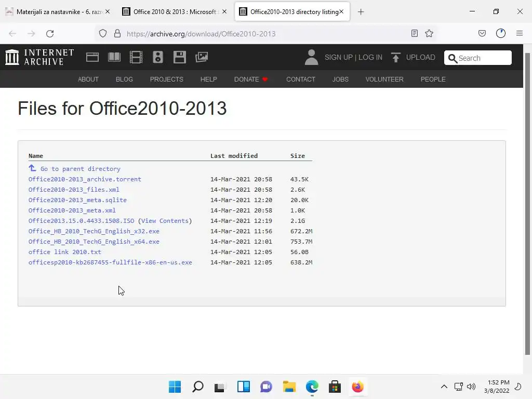The width and height of the screenshot is (532, 399).
Task: Open the Web (Wayback) icon in archive navbar
Action: point(92,57)
